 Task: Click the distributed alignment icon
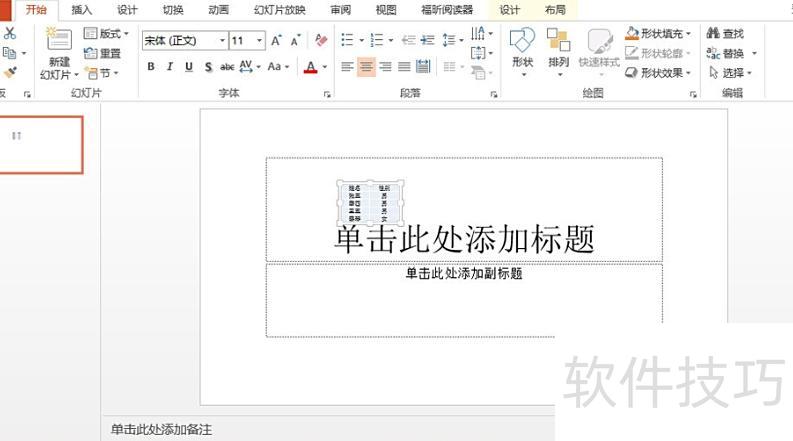click(423, 66)
